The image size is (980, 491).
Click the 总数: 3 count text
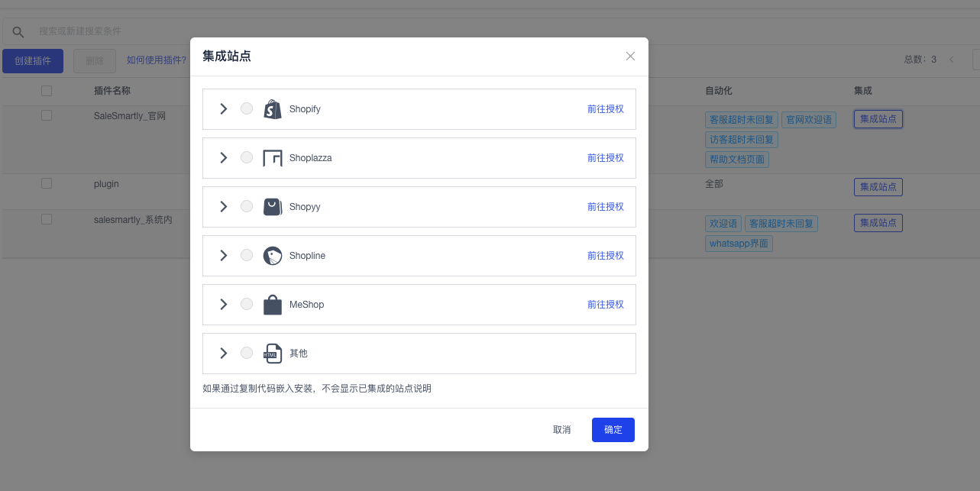click(920, 60)
